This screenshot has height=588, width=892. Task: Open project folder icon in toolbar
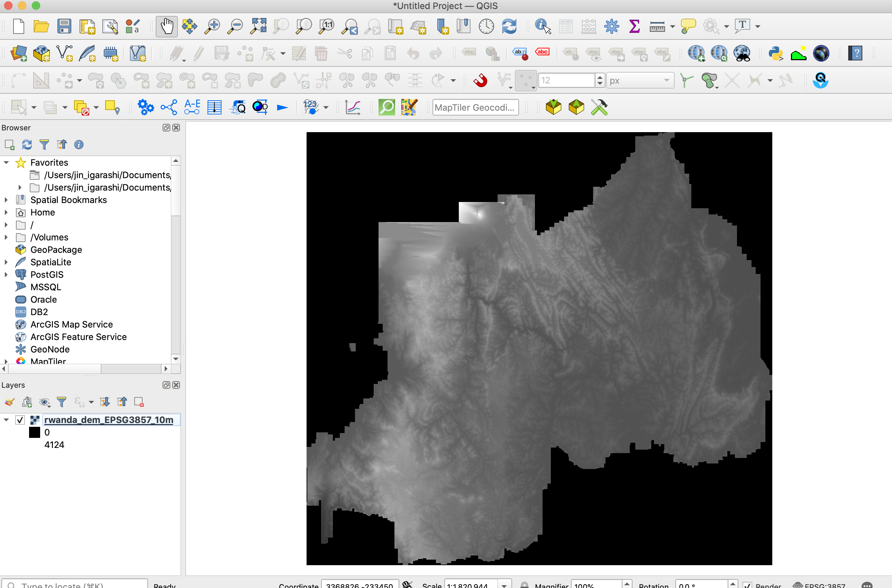pos(41,26)
